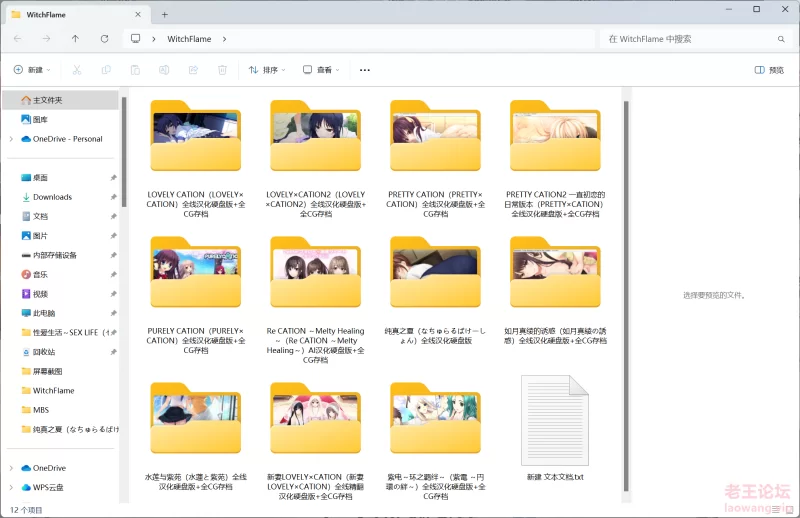Click the Back navigation arrow
The width and height of the screenshot is (800, 518).
[18, 39]
